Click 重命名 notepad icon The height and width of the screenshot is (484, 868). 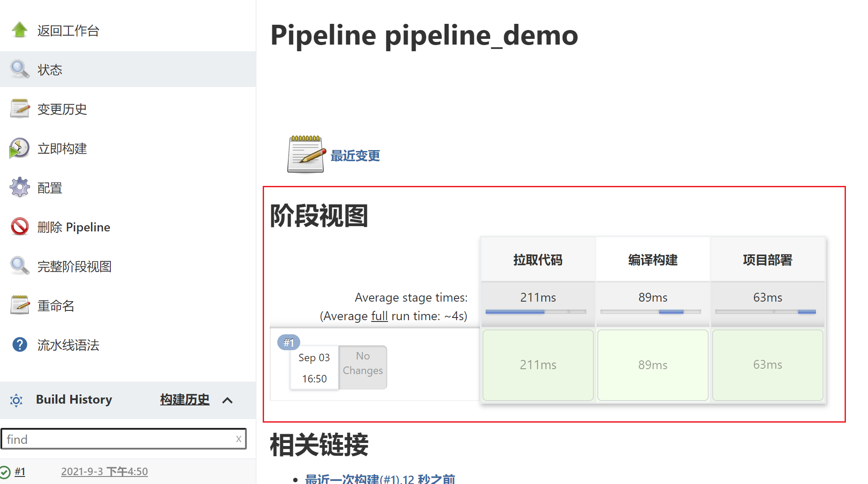pos(19,305)
